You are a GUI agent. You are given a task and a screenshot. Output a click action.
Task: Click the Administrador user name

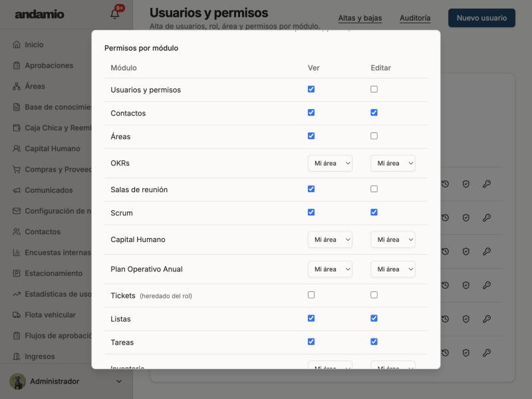(x=55, y=381)
